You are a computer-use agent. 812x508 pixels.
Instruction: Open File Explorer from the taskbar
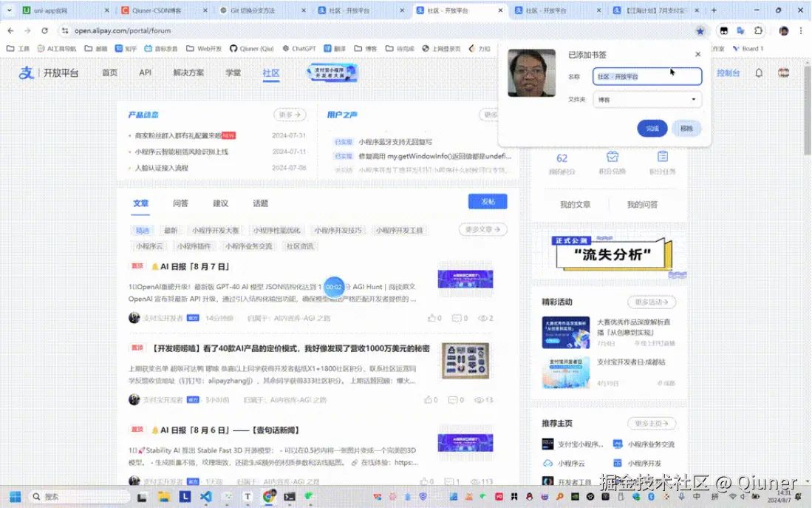(163, 497)
